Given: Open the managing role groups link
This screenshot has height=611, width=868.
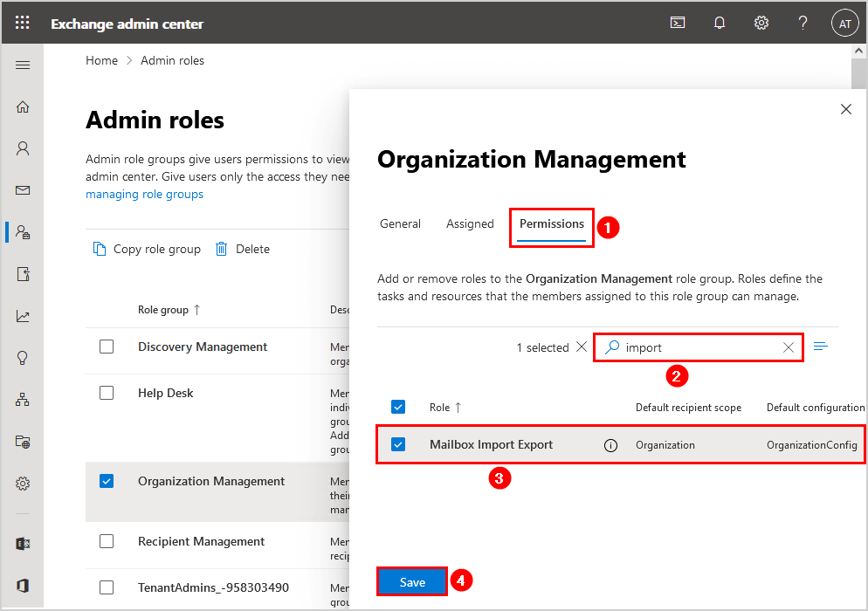Looking at the screenshot, I should point(144,195).
